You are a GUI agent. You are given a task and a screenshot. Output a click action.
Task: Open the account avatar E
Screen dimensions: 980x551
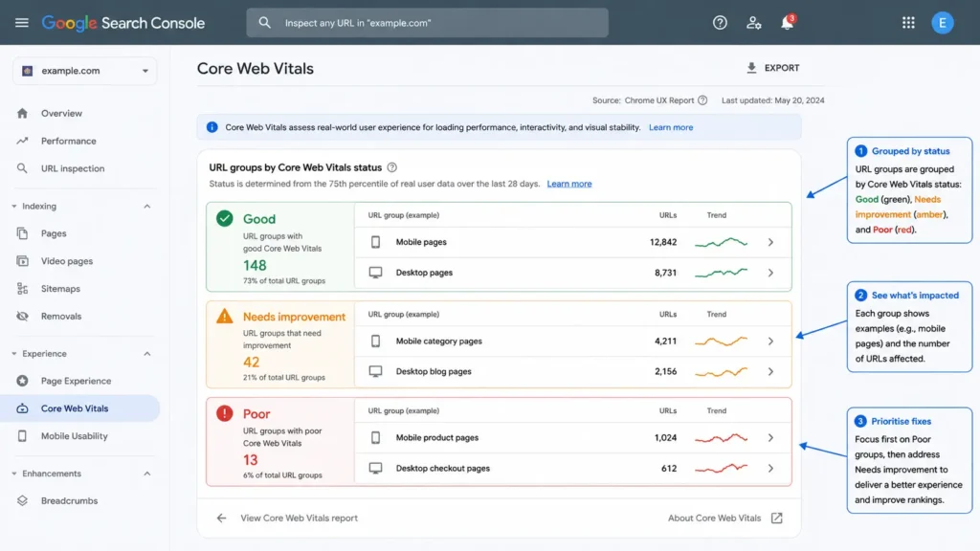click(x=943, y=23)
